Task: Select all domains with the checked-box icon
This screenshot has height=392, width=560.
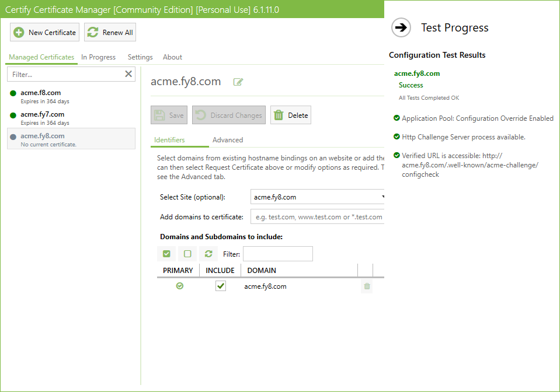Action: [166, 254]
